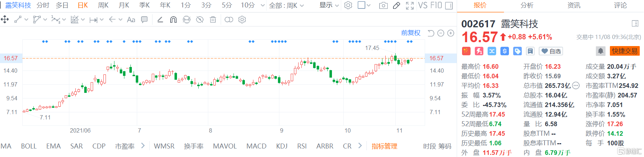Click the pink lightning level icon
The width and height of the screenshot is (644, 157).
tap(479, 51)
